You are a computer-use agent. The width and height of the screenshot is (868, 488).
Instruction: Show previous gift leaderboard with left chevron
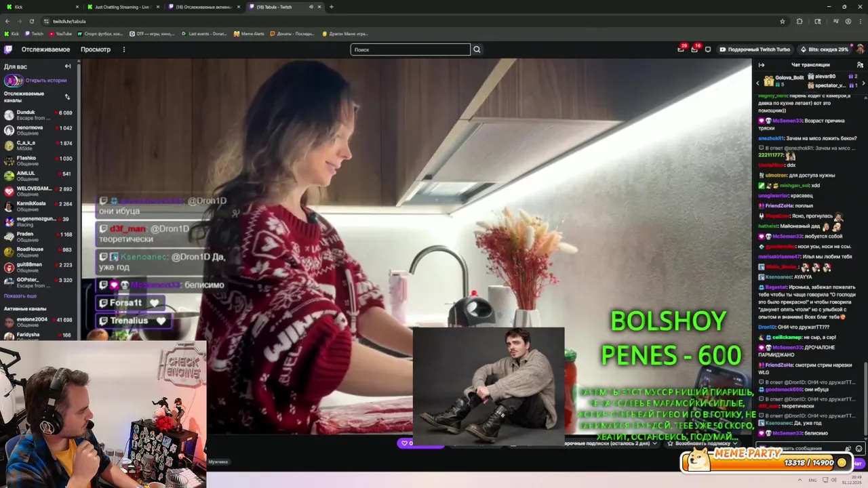[x=758, y=83]
